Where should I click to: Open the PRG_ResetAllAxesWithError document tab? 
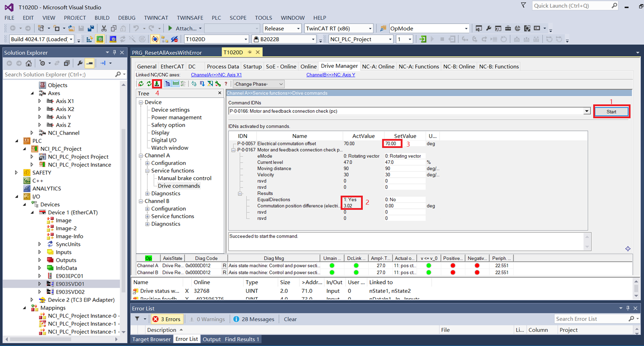(167, 52)
